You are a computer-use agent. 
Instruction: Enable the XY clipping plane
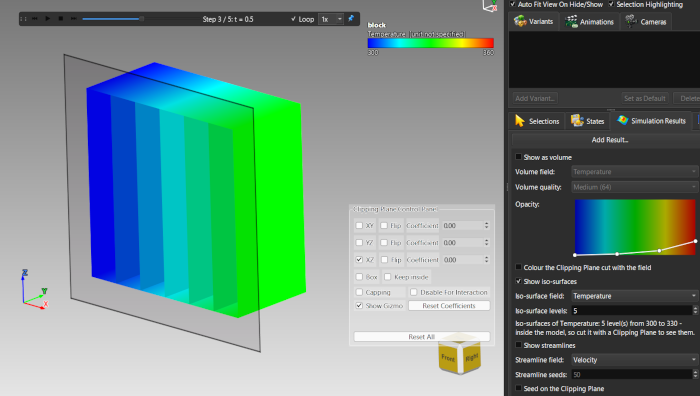359,225
